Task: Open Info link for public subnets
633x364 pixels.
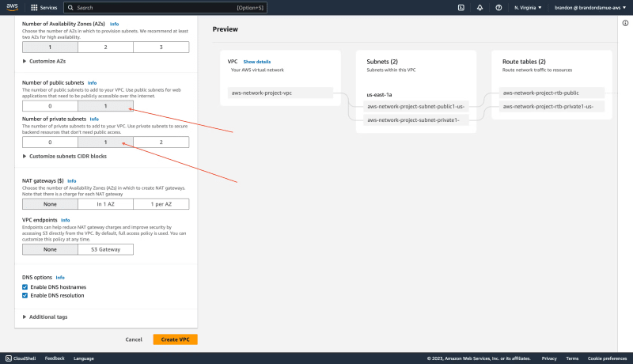Action: (92, 83)
